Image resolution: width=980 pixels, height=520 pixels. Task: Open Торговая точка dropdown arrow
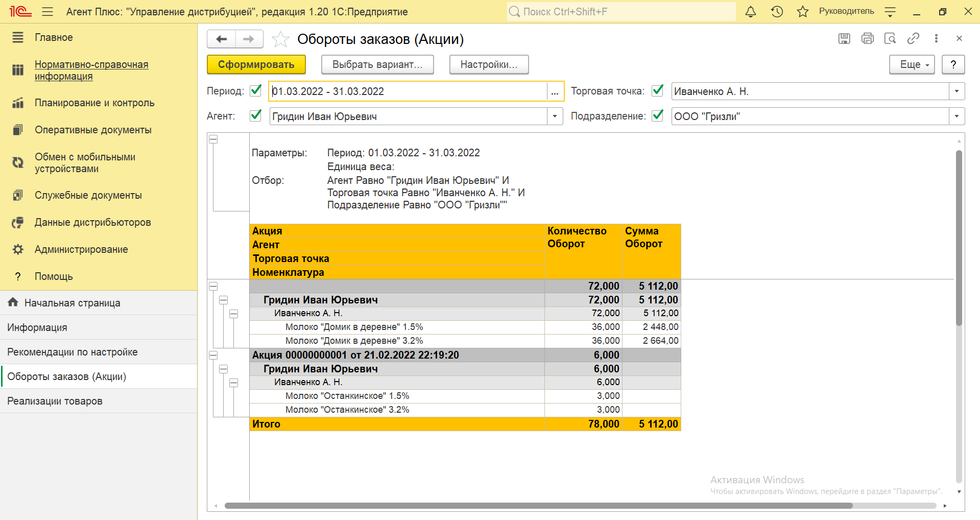point(957,91)
